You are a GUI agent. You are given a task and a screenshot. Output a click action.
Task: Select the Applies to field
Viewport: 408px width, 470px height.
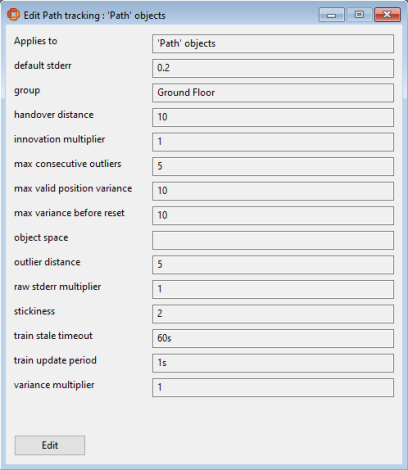(x=273, y=44)
